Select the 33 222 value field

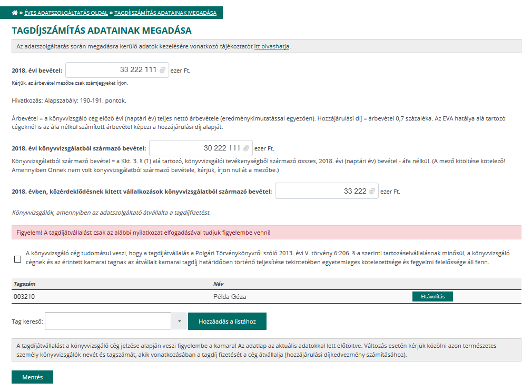tap(324, 192)
